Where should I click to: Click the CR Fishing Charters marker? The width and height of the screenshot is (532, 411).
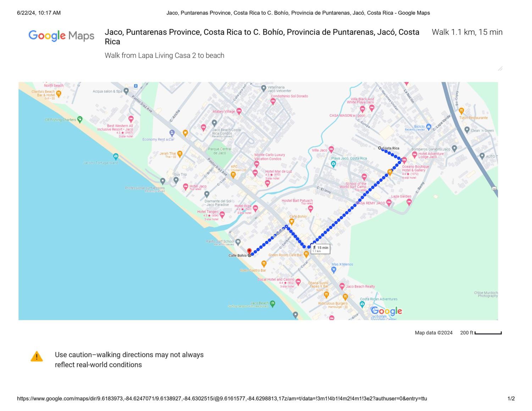[x=80, y=120]
